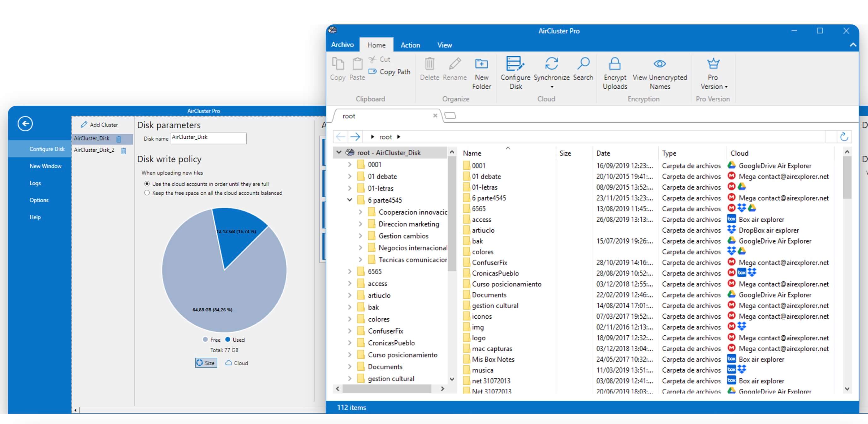Click the Used legend color dot

click(x=228, y=339)
